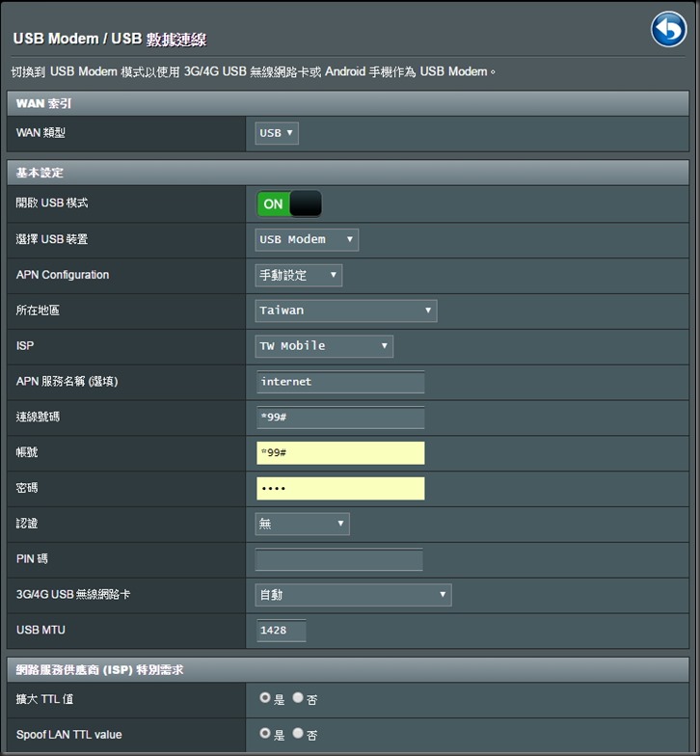Select 是 for Spoof LAN TTL value

coord(264,733)
